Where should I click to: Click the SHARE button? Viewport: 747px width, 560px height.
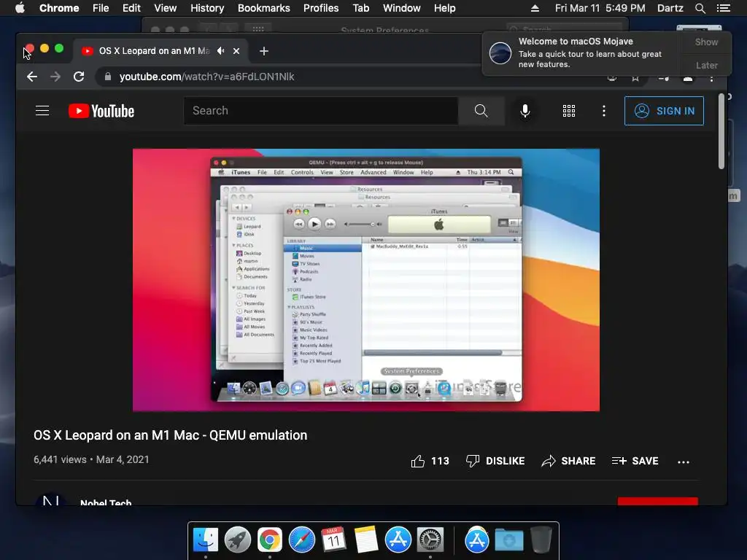pos(568,461)
